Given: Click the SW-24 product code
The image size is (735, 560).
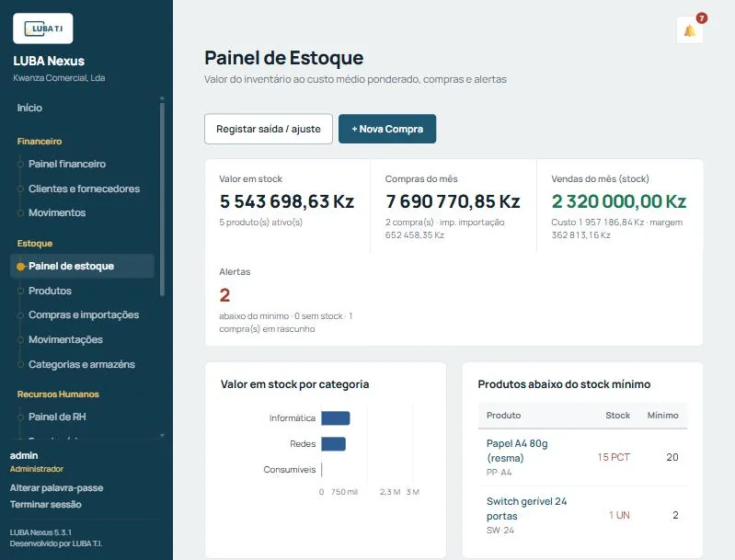Looking at the screenshot, I should pos(500,531).
